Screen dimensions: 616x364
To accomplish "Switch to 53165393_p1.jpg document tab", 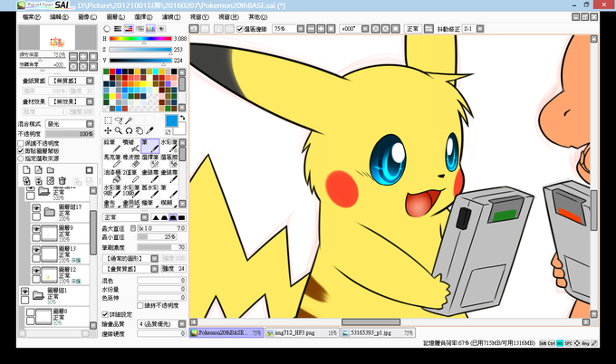I will (x=378, y=333).
